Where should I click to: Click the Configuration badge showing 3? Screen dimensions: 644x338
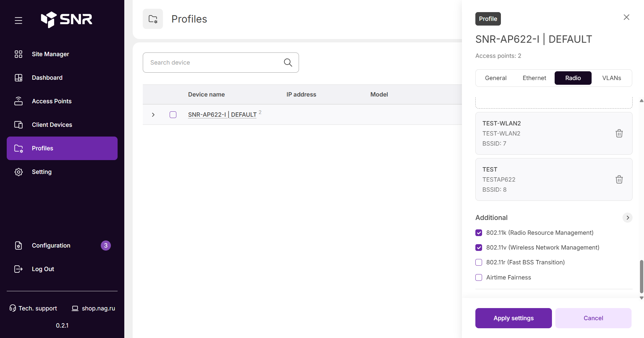(x=106, y=246)
